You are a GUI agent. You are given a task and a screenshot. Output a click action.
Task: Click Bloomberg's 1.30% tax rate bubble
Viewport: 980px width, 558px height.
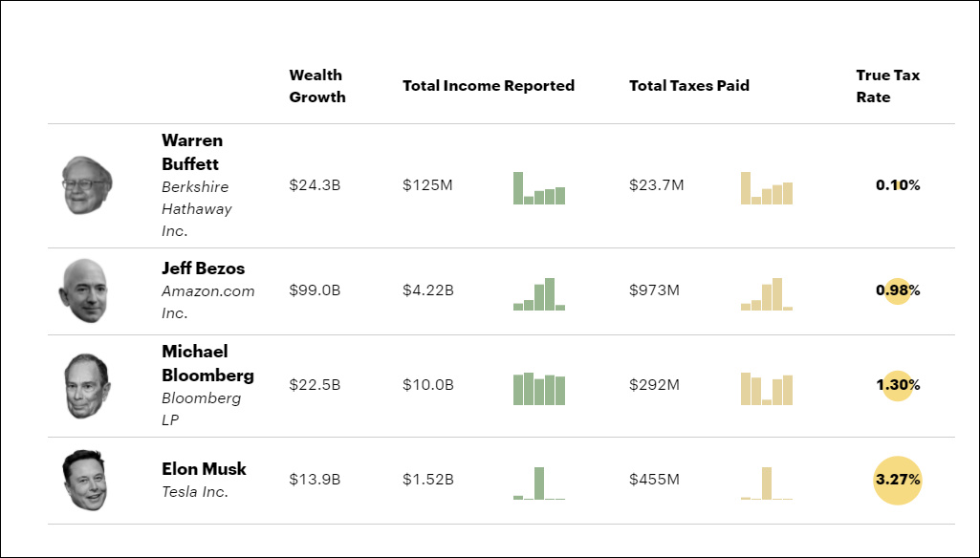pos(897,385)
